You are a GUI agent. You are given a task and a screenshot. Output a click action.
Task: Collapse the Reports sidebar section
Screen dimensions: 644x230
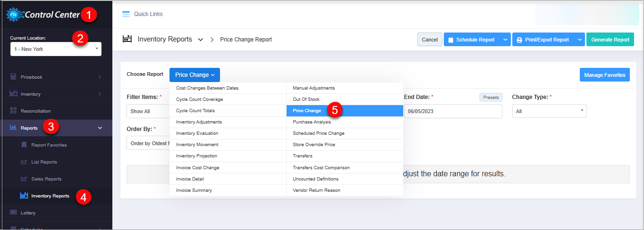(100, 128)
